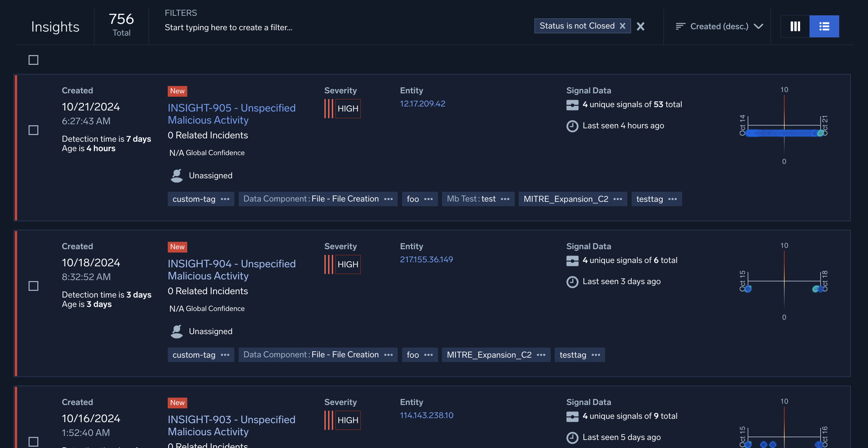868x448 pixels.
Task: Select the list view icon
Action: tap(824, 26)
